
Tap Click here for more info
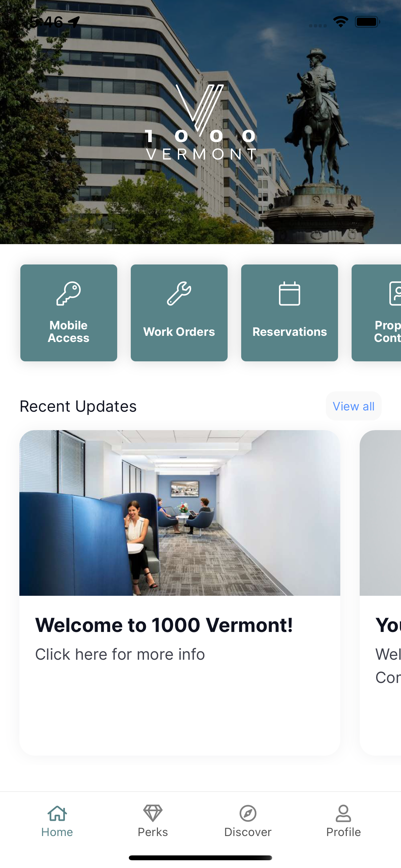click(x=120, y=654)
